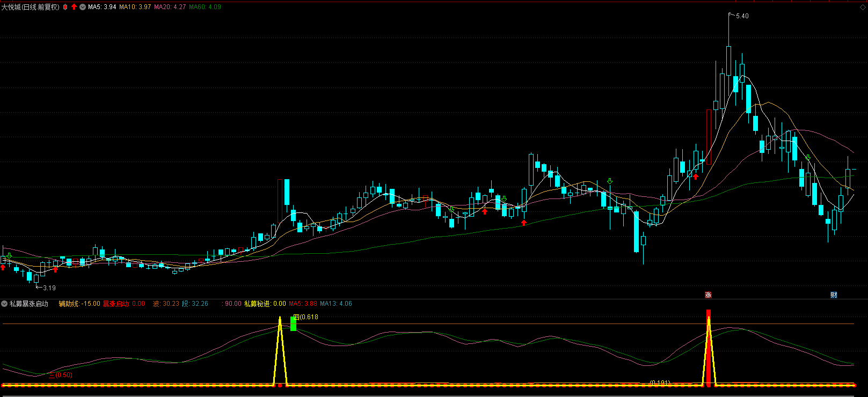The width and height of the screenshot is (868, 397).
Task: Click the 私募秘进: 0.00 value
Action: (x=265, y=304)
